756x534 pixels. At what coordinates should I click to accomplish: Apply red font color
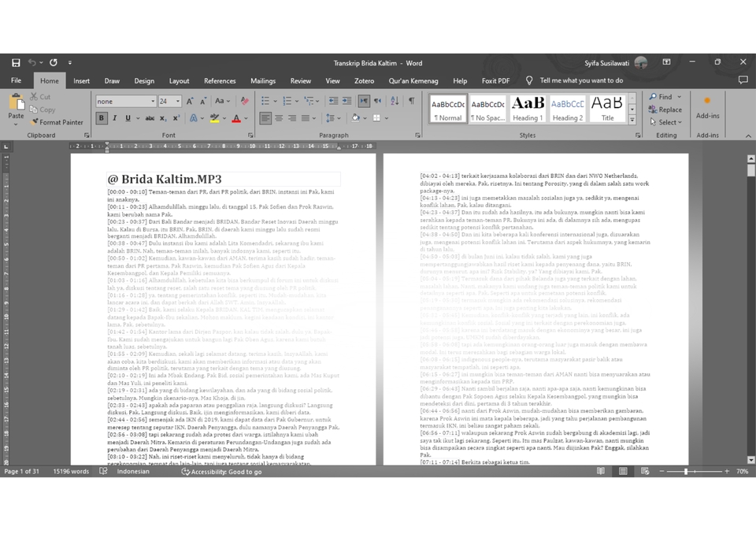tap(236, 118)
